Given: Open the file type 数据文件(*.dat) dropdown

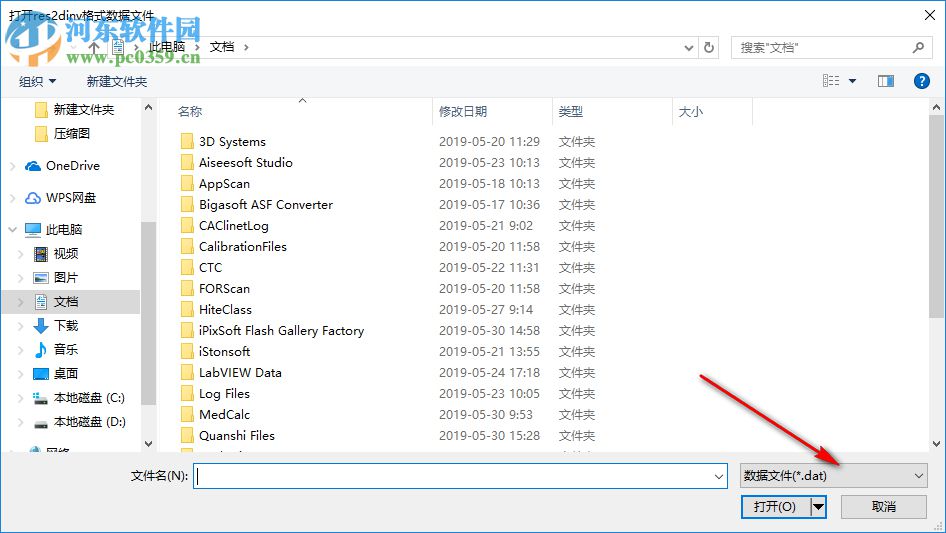Looking at the screenshot, I should click(x=833, y=476).
